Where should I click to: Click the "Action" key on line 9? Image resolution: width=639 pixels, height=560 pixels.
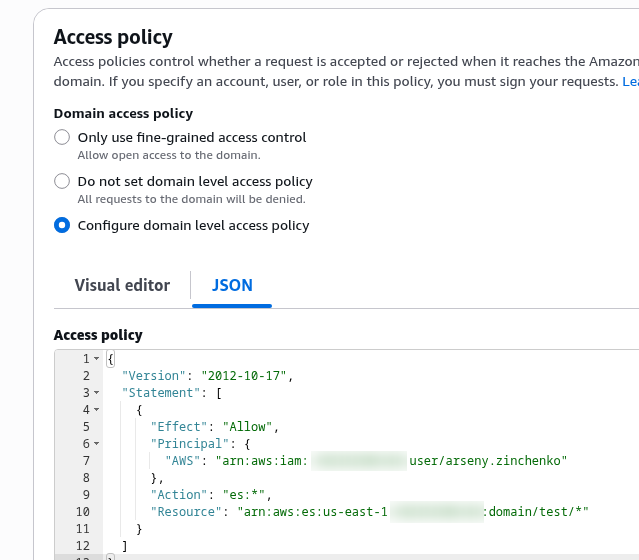pos(179,495)
